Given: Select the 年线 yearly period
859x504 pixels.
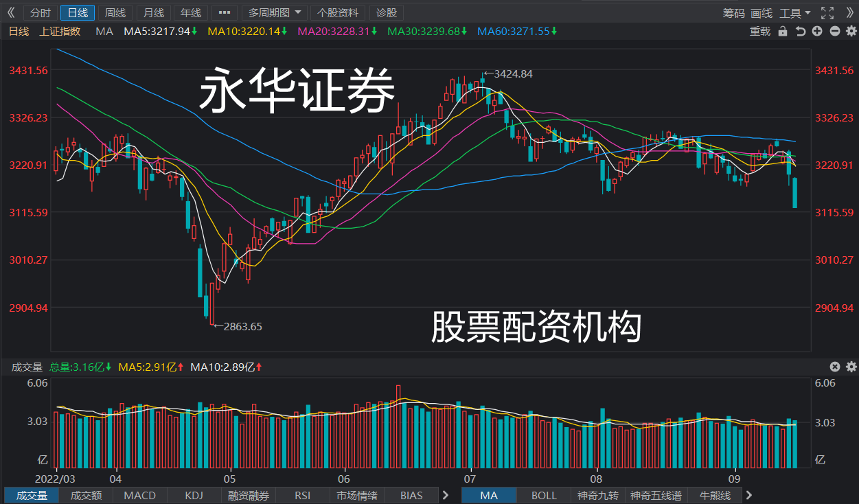Looking at the screenshot, I should pos(190,13).
